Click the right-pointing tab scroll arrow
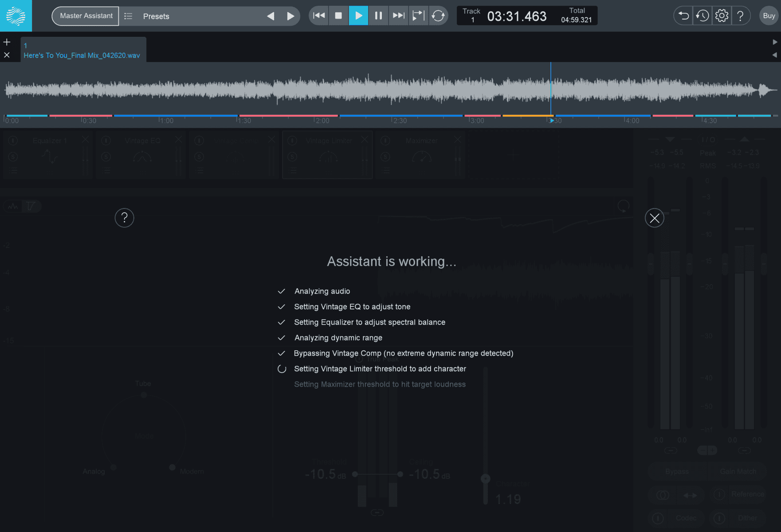The height and width of the screenshot is (532, 781). (775, 42)
